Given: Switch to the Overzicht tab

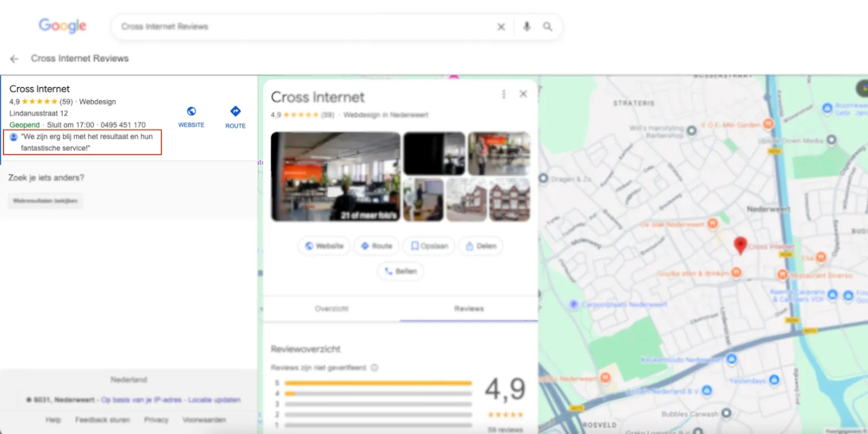Looking at the screenshot, I should 332,309.
